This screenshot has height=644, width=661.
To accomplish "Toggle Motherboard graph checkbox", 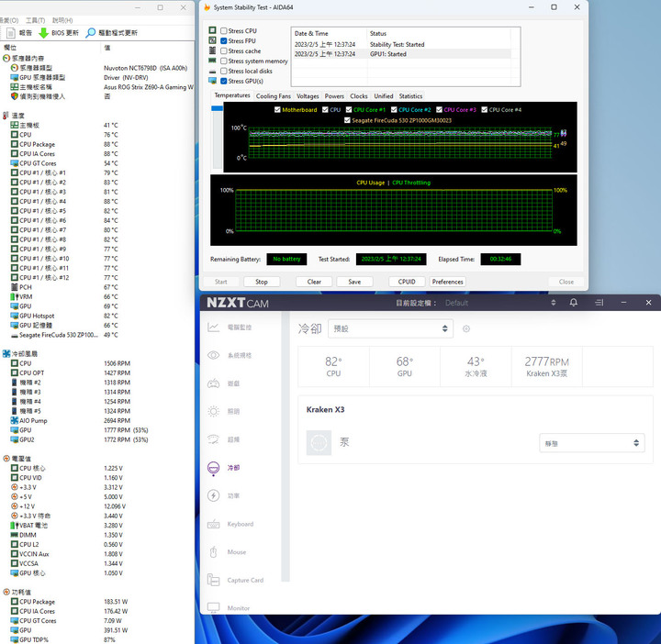I will 277,109.
